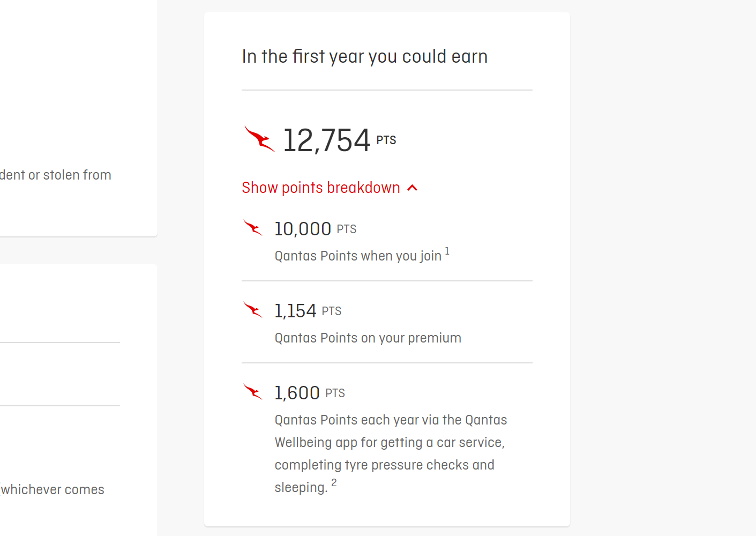Click footnote 2 after the sleeping description
The width and height of the screenshot is (756, 536).
[x=334, y=483]
